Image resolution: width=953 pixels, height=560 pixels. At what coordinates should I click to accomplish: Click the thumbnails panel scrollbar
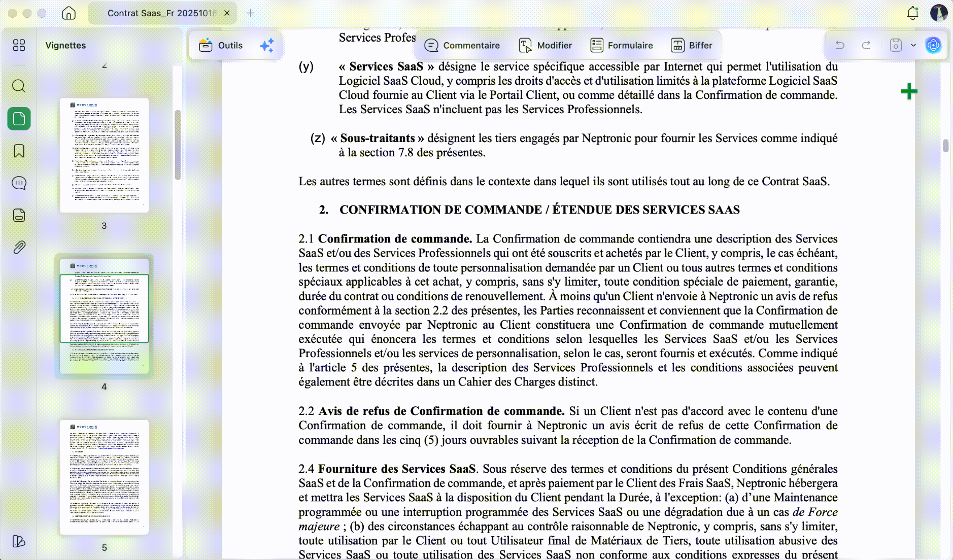[x=178, y=145]
